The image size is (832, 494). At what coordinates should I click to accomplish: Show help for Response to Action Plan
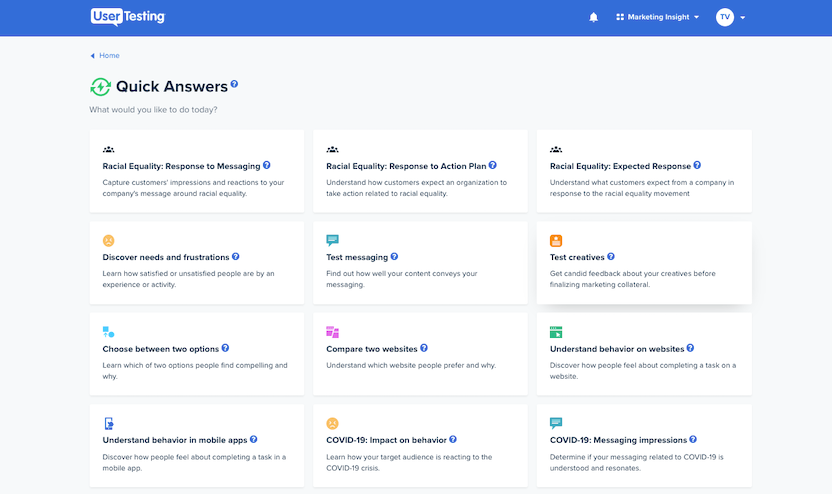point(492,165)
